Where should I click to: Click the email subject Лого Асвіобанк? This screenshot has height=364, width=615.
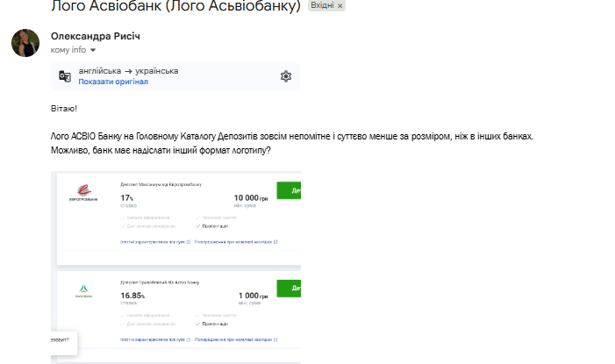[175, 6]
